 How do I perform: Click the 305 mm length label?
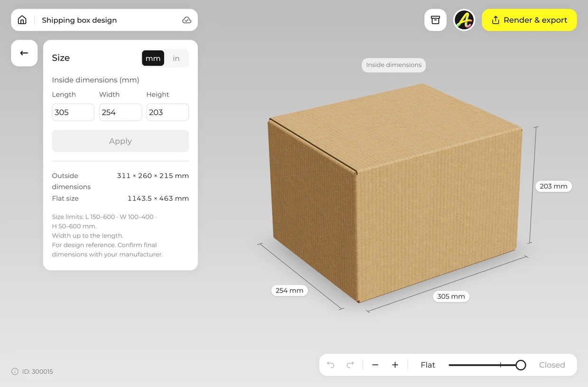[451, 296]
